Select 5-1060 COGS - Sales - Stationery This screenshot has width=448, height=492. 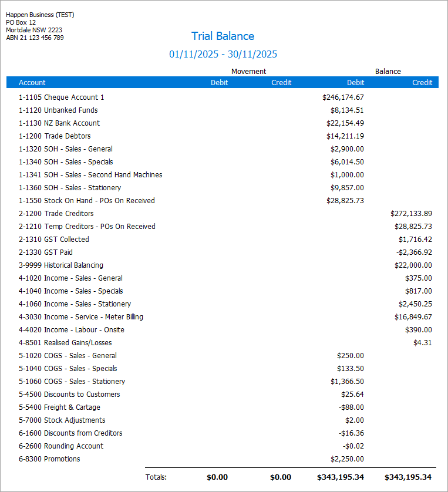[x=72, y=381]
